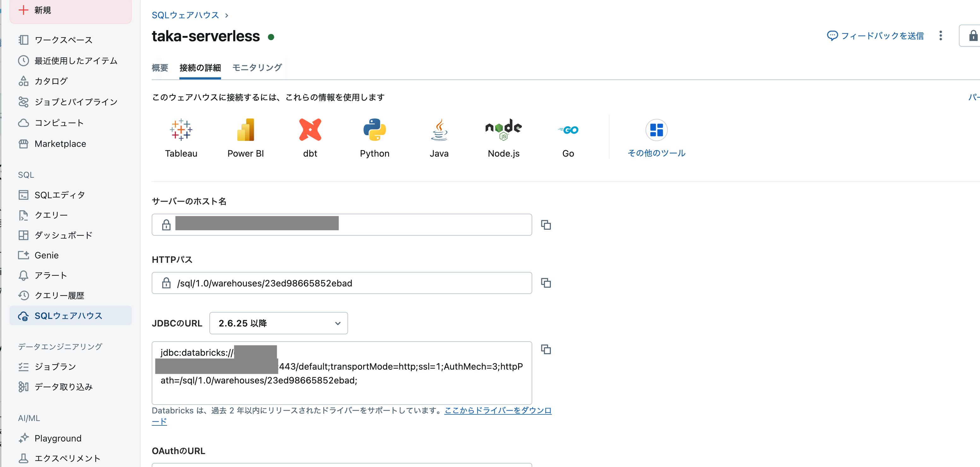Open the Marketplace section
The width and height of the screenshot is (980, 467).
(60, 144)
